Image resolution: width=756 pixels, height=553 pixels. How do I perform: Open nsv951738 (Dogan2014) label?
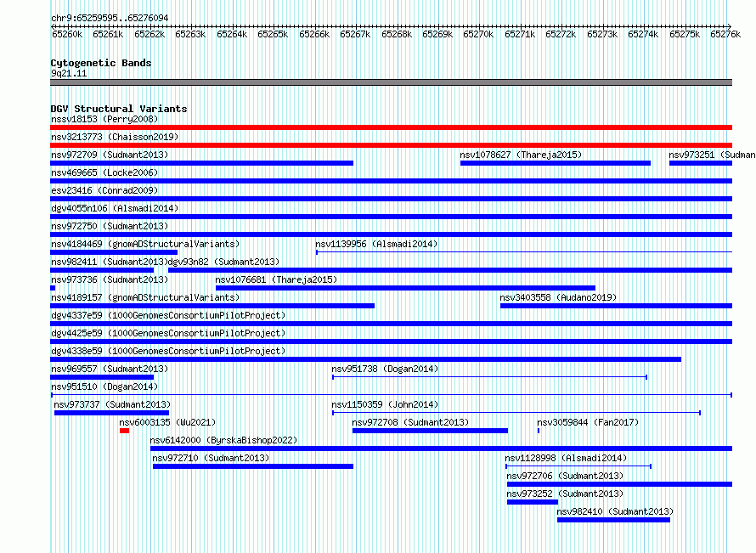[x=386, y=369]
